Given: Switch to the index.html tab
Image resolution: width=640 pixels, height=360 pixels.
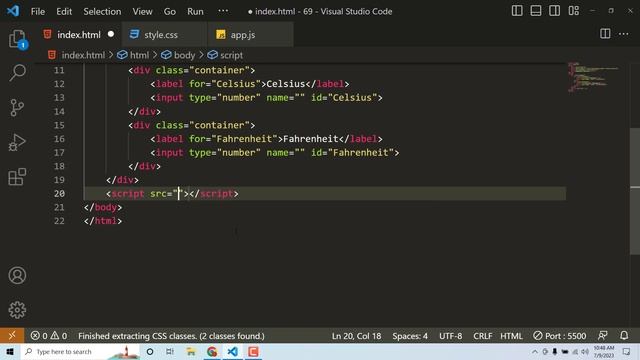Looking at the screenshot, I should point(78,35).
